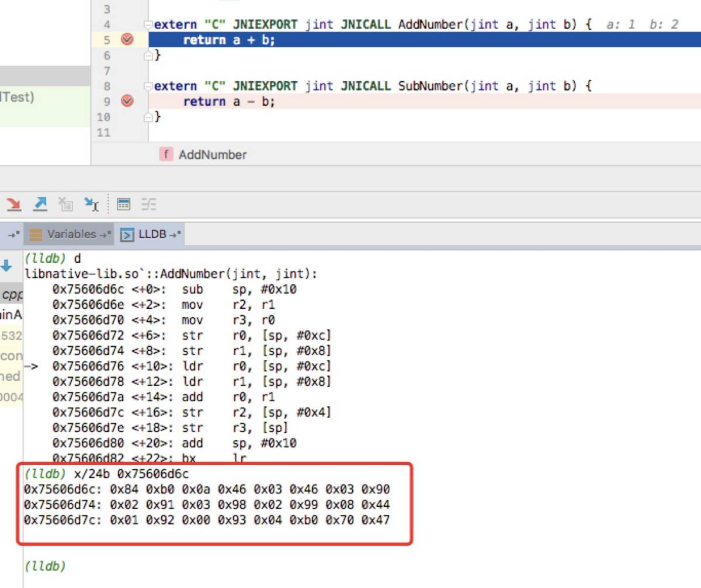Click the AddNumber breadcrumb label

pyautogui.click(x=213, y=155)
